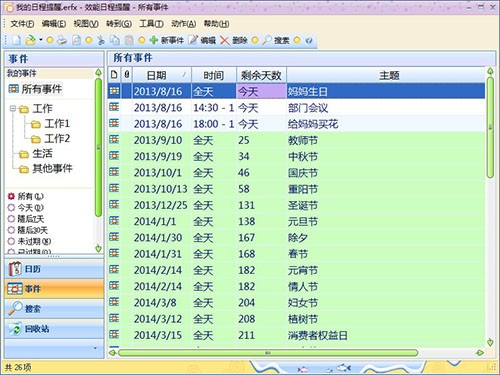Open the 帮助(H) menu
Viewport: 500px width, 375px height.
(x=216, y=24)
